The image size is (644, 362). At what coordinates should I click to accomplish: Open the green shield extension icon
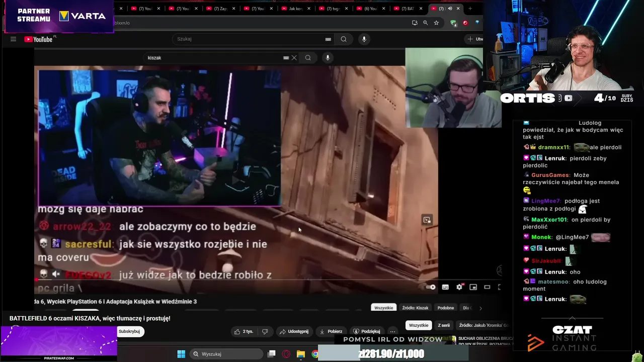pyautogui.click(x=453, y=23)
